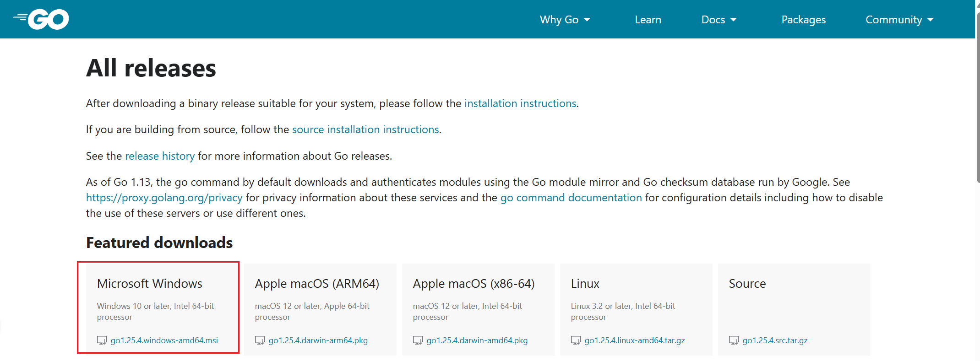
Task: Expand the Why Go dropdown arrow
Action: (587, 20)
